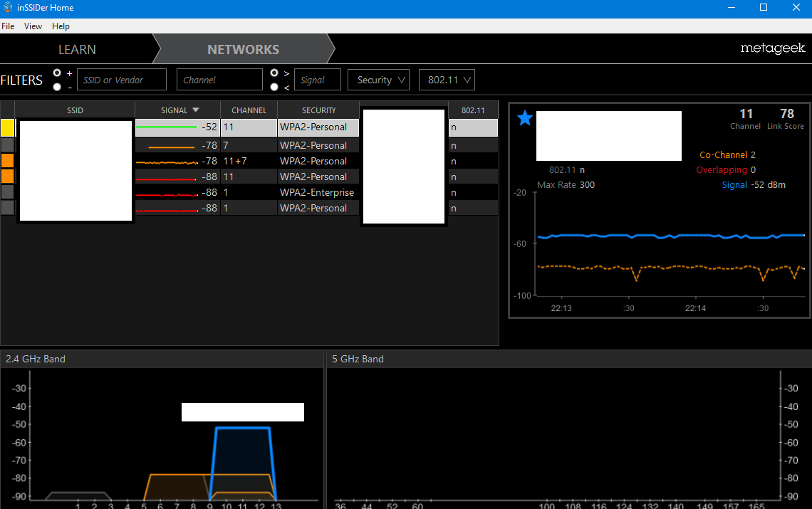
Task: Click the Max Rate 300 text
Action: (566, 185)
